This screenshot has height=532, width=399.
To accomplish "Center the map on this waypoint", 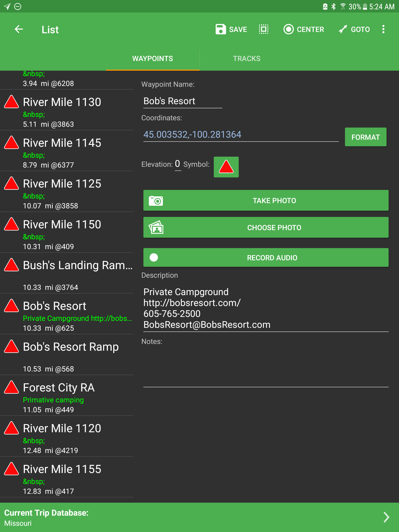I will coord(304,29).
